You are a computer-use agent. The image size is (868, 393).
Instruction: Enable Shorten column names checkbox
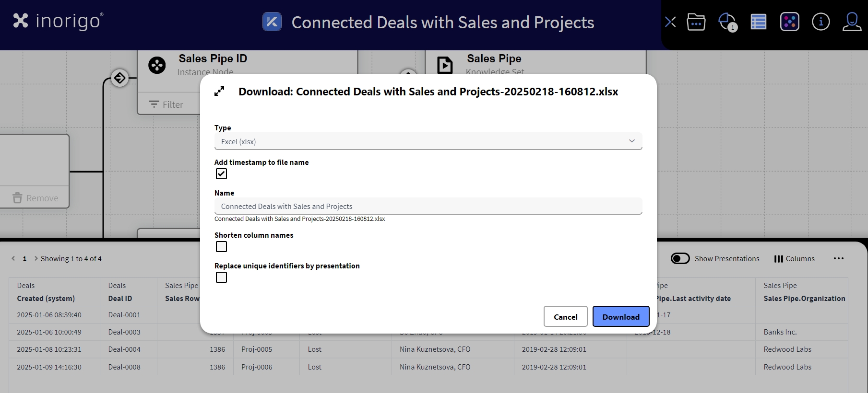(221, 247)
